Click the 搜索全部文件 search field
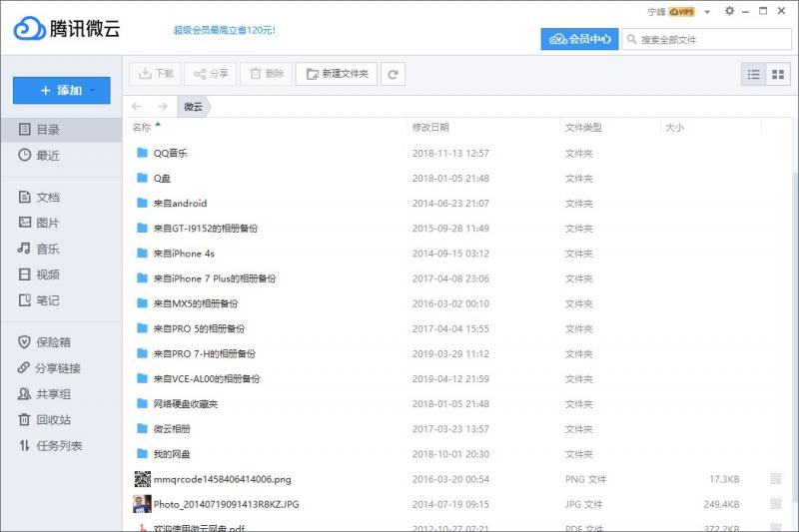Image resolution: width=799 pixels, height=532 pixels. point(706,39)
